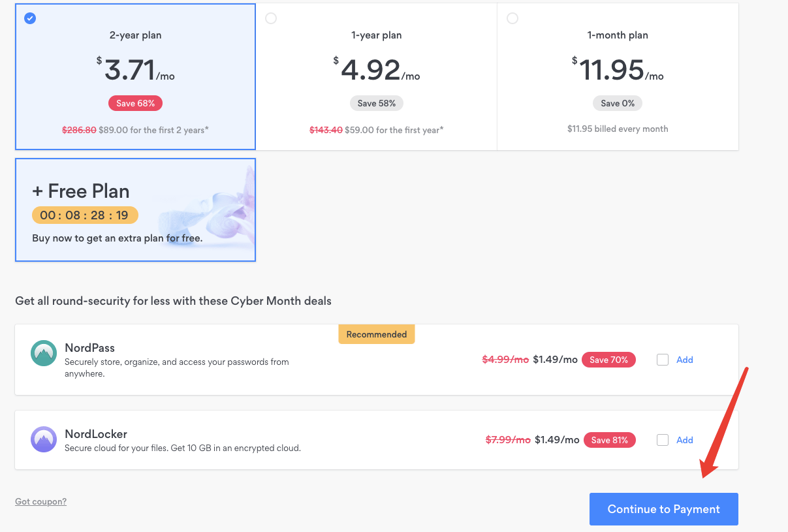Click the free plan countdown timer

pyautogui.click(x=85, y=215)
